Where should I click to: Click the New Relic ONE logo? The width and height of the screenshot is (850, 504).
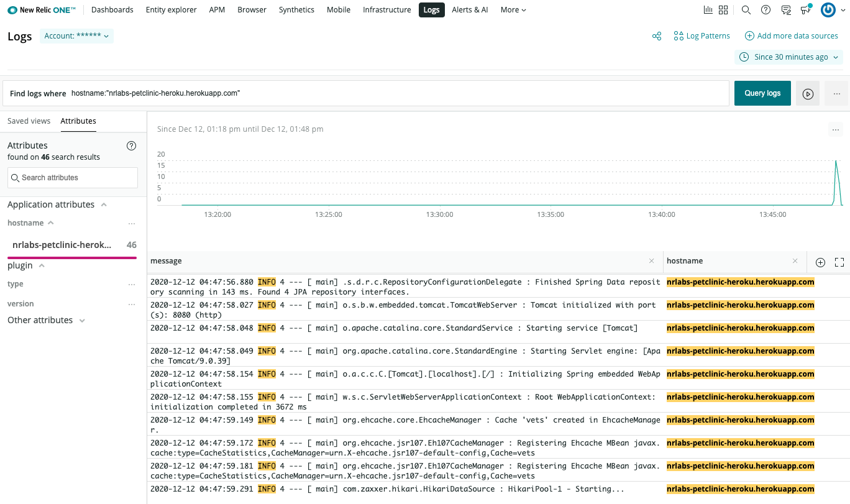[x=42, y=10]
